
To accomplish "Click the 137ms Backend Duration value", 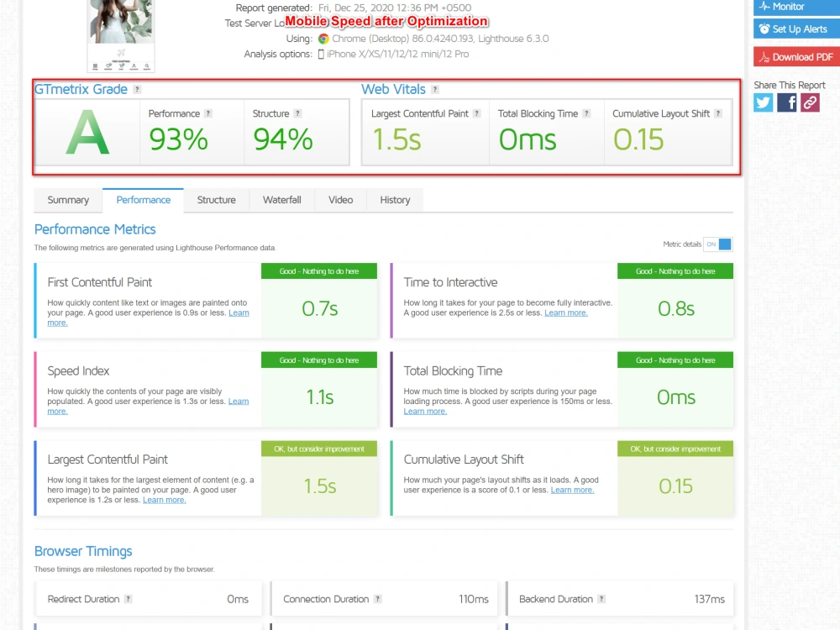I will point(709,599).
